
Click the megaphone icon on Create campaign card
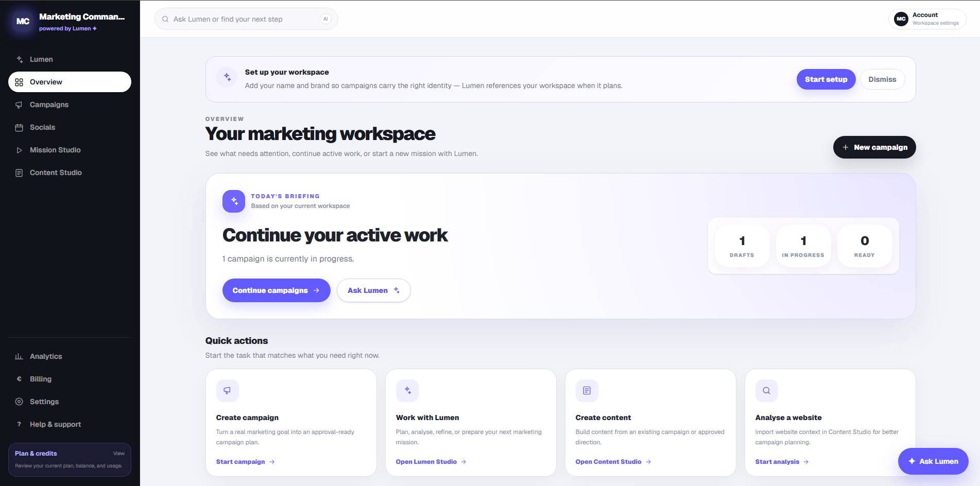point(227,391)
